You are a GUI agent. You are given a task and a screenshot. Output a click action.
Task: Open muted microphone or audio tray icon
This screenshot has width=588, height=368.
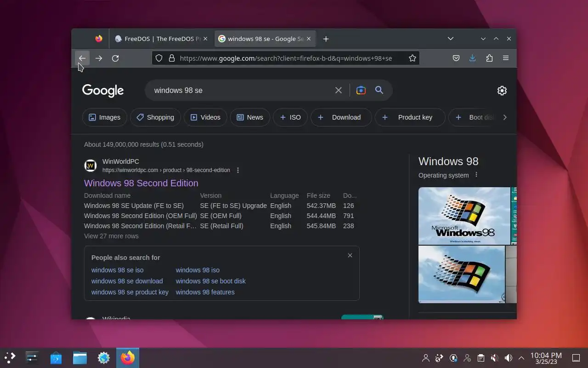tap(495, 358)
